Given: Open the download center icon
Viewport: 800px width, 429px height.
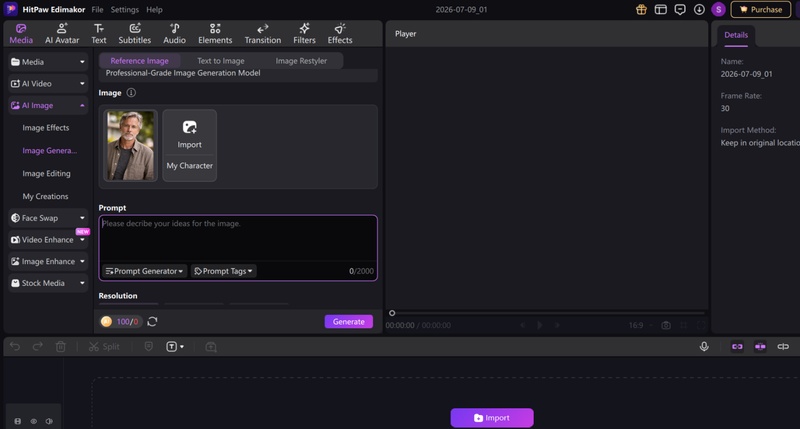Looking at the screenshot, I should 699,9.
